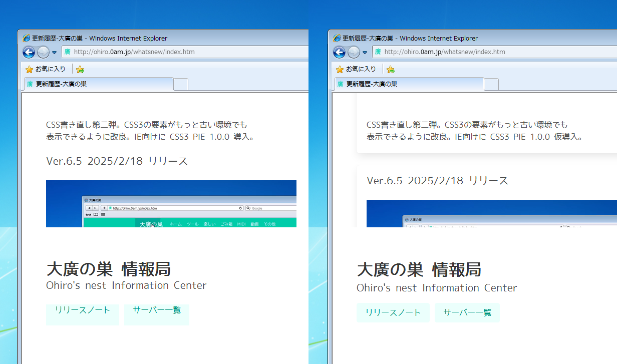This screenshot has width=617, height=364.
Task: Open the recent pages dropdown arrow in the right window
Action: click(365, 53)
